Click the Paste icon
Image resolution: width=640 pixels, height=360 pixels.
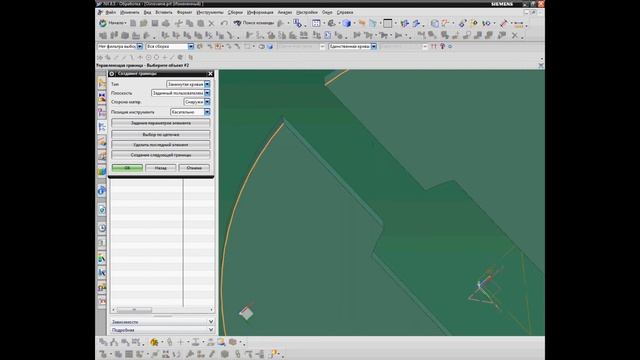click(201, 23)
